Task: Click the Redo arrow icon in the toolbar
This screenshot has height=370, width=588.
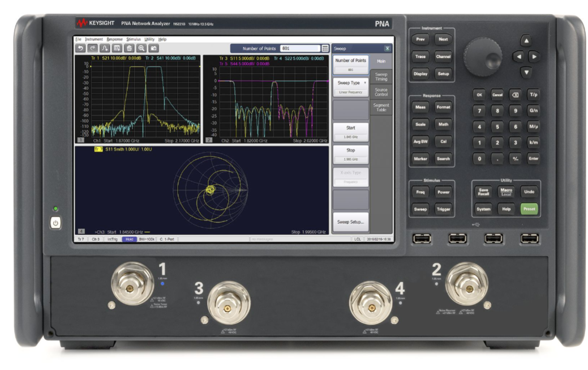Action: point(93,48)
